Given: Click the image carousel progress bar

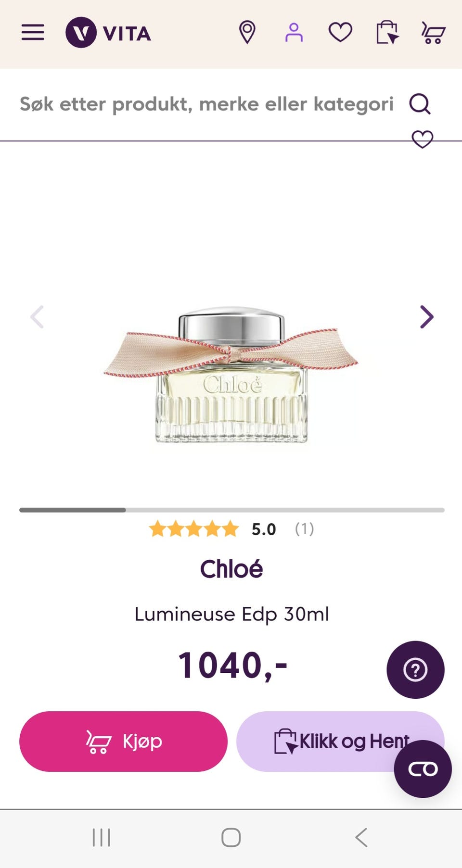Looking at the screenshot, I should coord(231,510).
